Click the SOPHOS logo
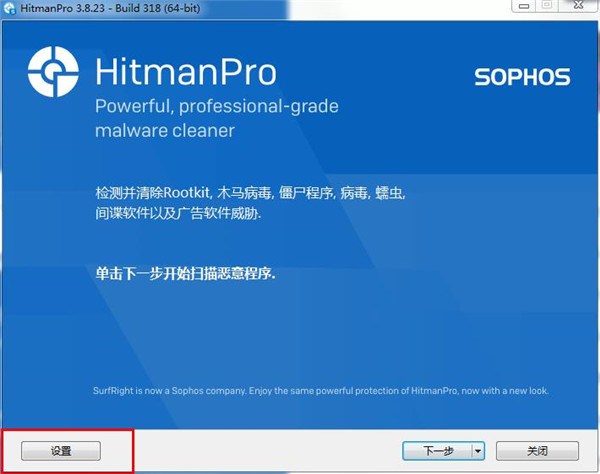 pyautogui.click(x=522, y=77)
